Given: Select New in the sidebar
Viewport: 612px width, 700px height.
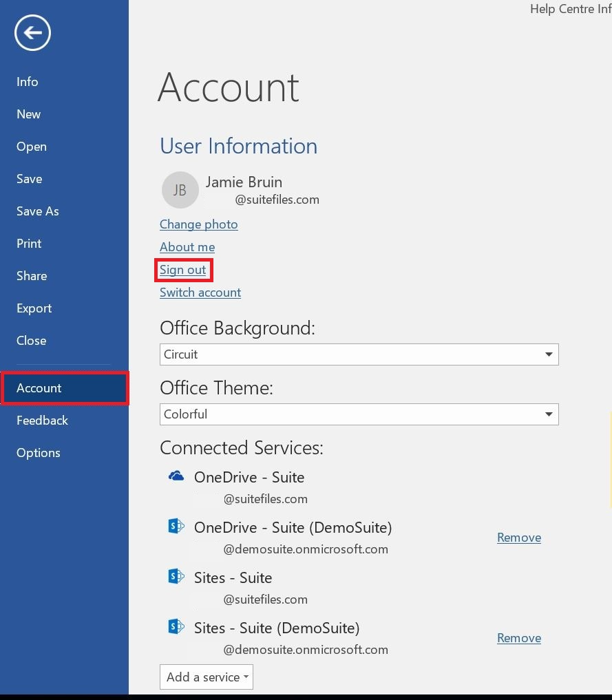Looking at the screenshot, I should click(28, 114).
